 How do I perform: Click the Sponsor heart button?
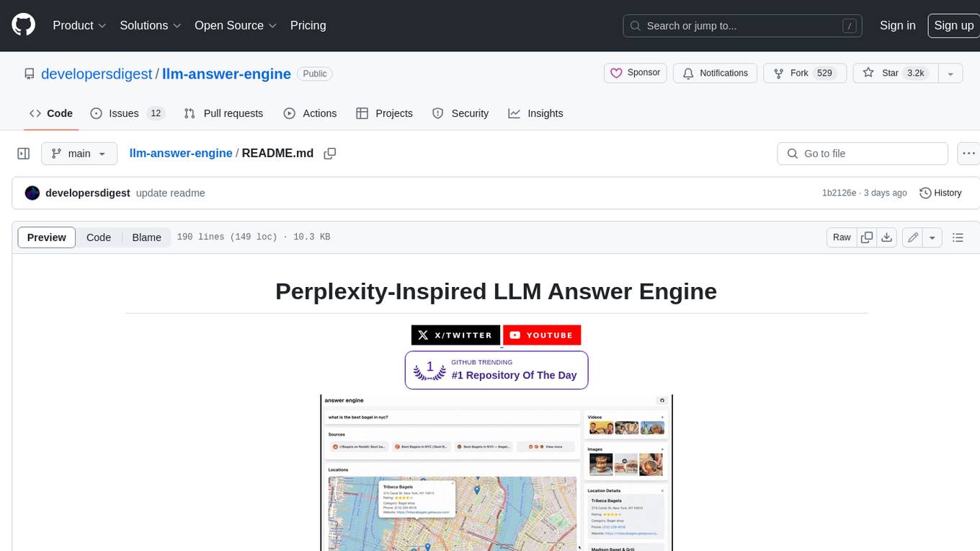(x=635, y=73)
